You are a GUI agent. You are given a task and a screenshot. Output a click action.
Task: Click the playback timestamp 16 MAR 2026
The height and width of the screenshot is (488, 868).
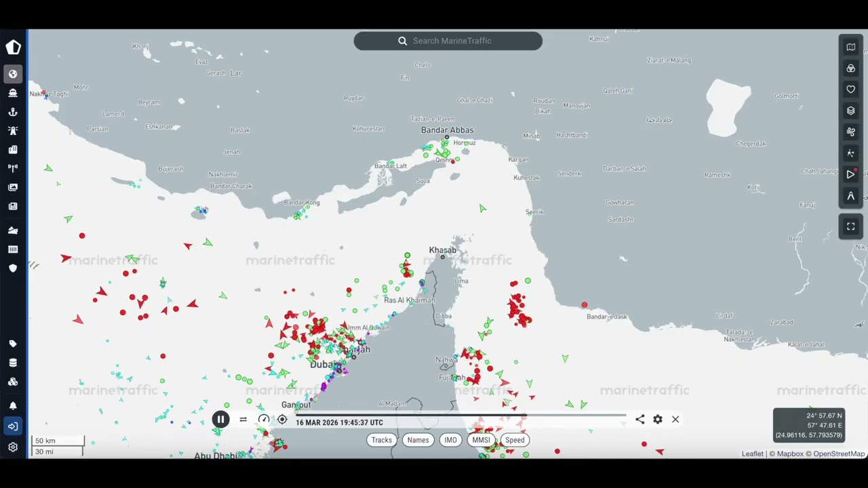[339, 422]
